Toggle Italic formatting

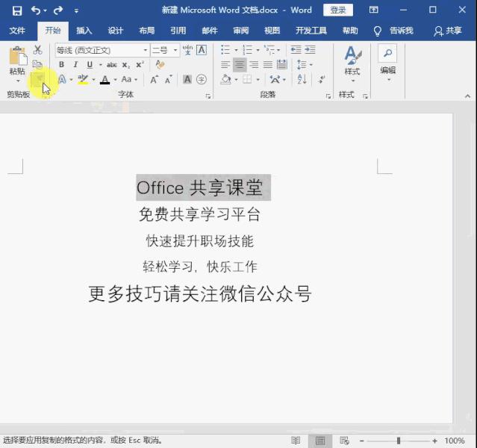coord(75,64)
